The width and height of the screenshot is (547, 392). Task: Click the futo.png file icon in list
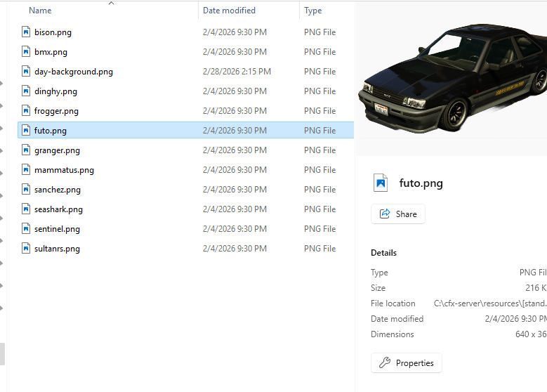pos(26,131)
